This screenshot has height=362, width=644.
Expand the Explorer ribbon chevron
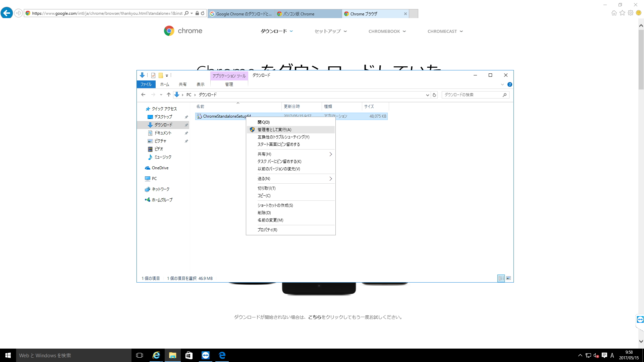(x=502, y=84)
